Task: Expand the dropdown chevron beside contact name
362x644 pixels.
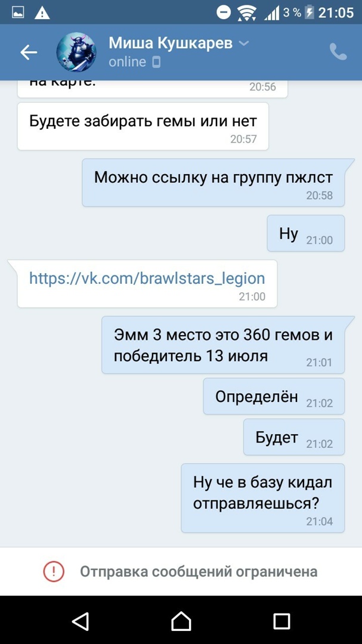Action: pyautogui.click(x=244, y=43)
